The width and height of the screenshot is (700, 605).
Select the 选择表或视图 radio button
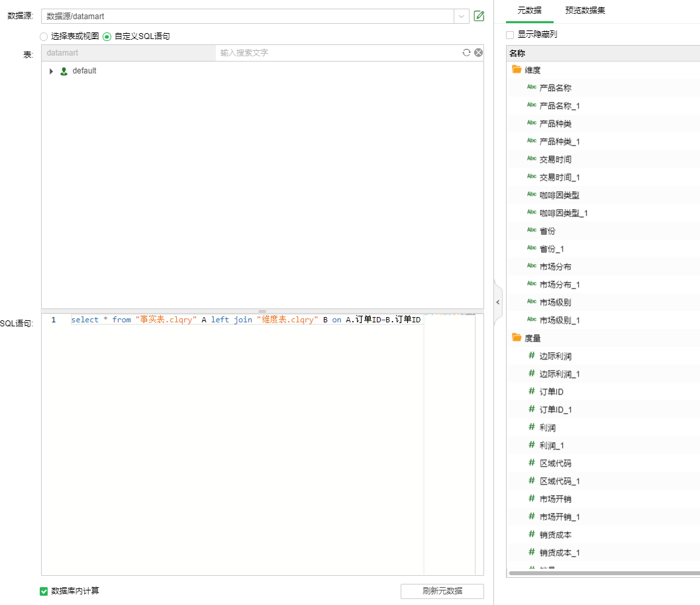[x=43, y=36]
